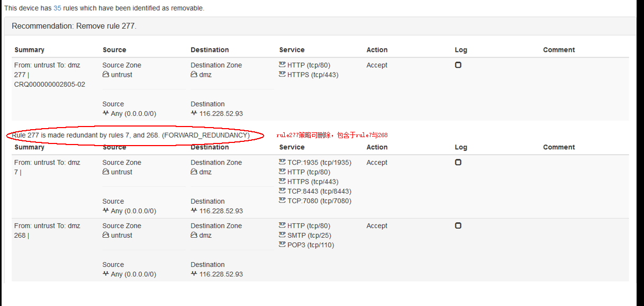Viewport: 644px width, 306px height.
Task: Click the Service column header in top table
Action: coord(292,50)
